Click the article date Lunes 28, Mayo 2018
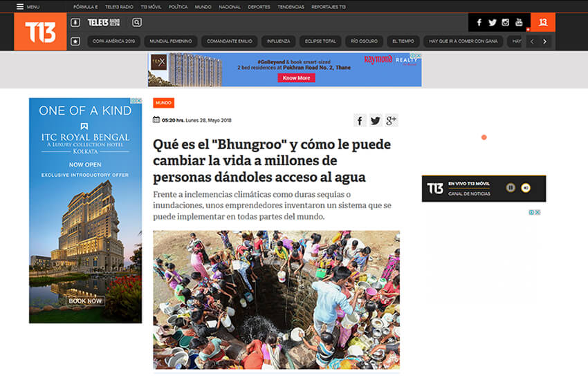 click(208, 120)
